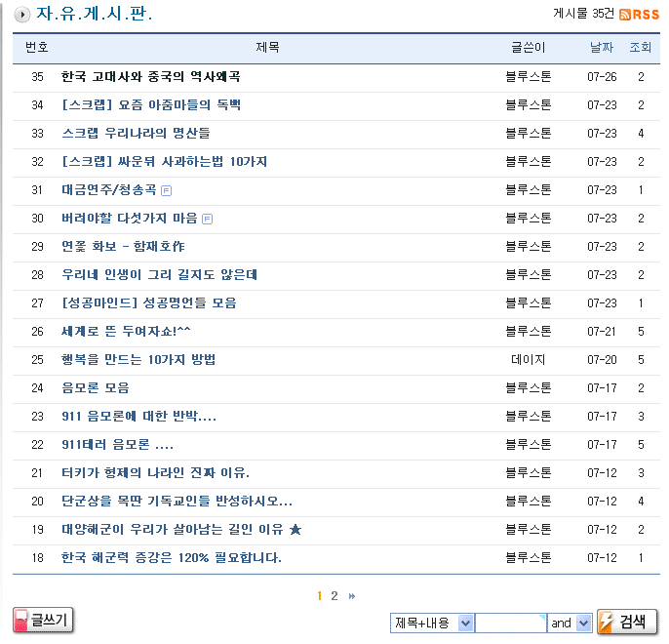
Task: Click the star icon on post 19
Action: [x=295, y=530]
